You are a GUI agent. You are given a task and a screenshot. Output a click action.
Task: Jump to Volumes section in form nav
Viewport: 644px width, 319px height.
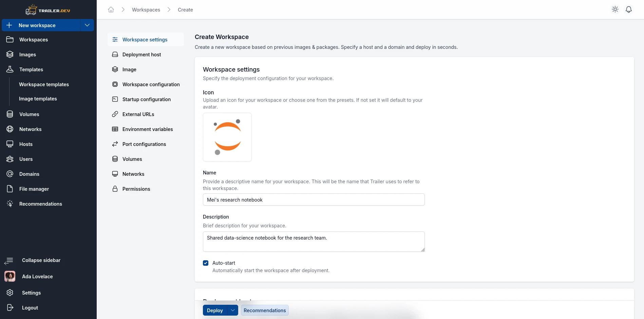click(x=146, y=159)
